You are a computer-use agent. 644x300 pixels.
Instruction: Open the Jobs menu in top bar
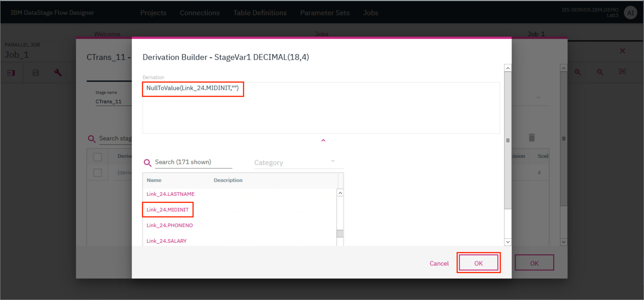click(x=370, y=13)
